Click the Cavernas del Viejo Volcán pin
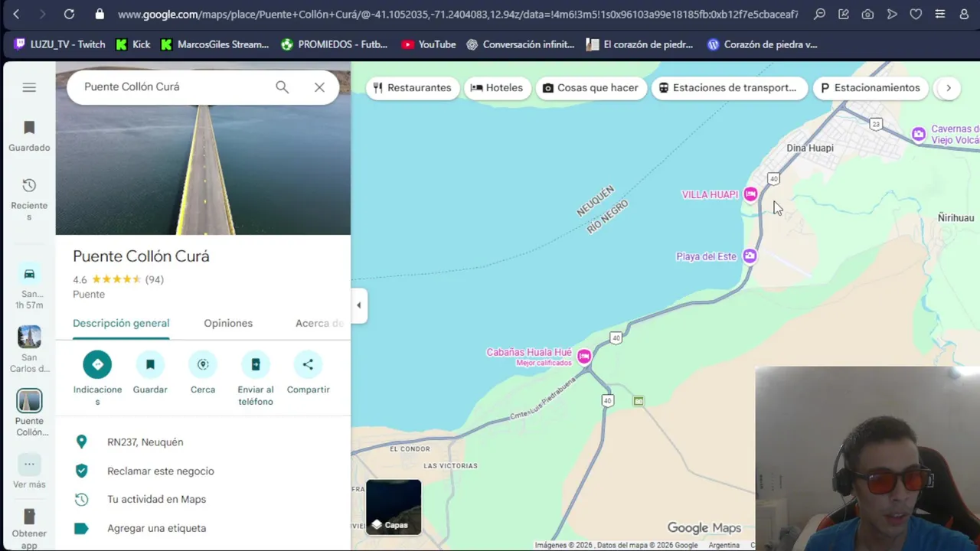980x551 pixels. coord(919,135)
